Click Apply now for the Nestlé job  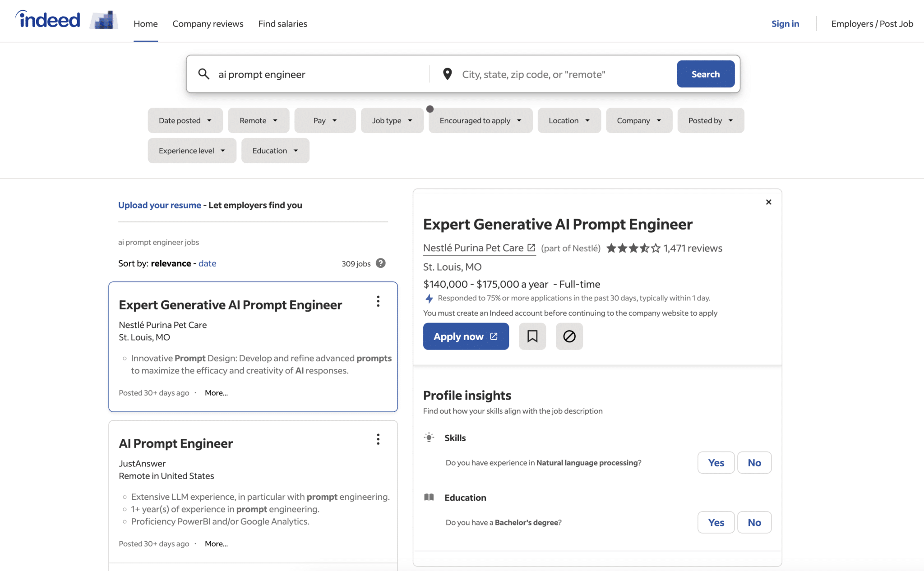tap(466, 336)
